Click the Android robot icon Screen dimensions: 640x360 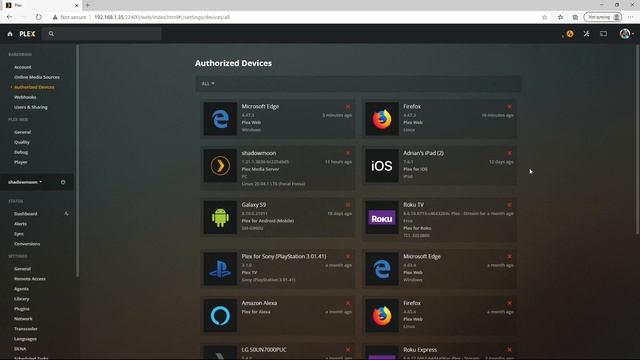pyautogui.click(x=220, y=218)
